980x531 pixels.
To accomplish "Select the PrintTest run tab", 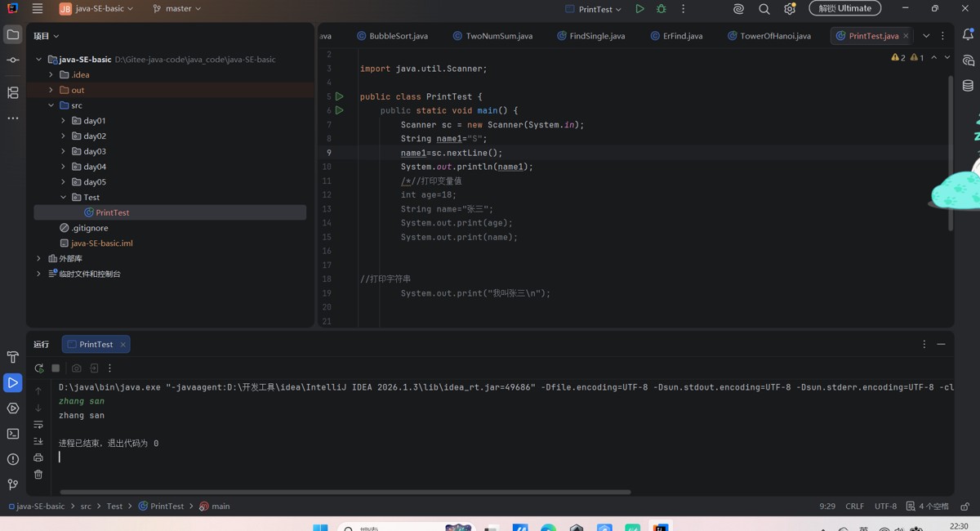I will [96, 345].
